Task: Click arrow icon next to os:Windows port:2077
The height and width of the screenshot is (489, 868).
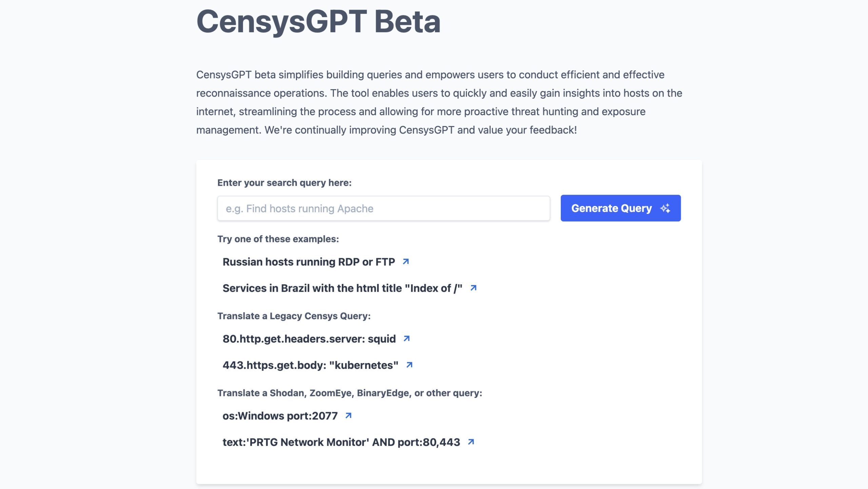Action: pos(348,415)
